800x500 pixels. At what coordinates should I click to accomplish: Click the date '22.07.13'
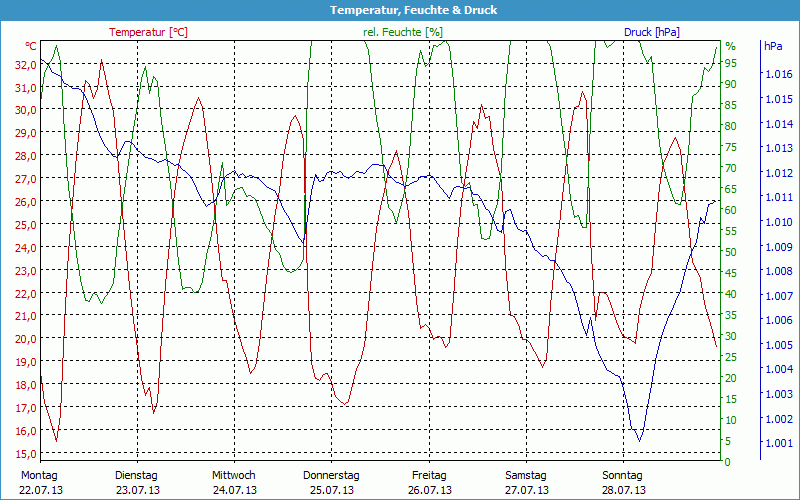pyautogui.click(x=41, y=490)
